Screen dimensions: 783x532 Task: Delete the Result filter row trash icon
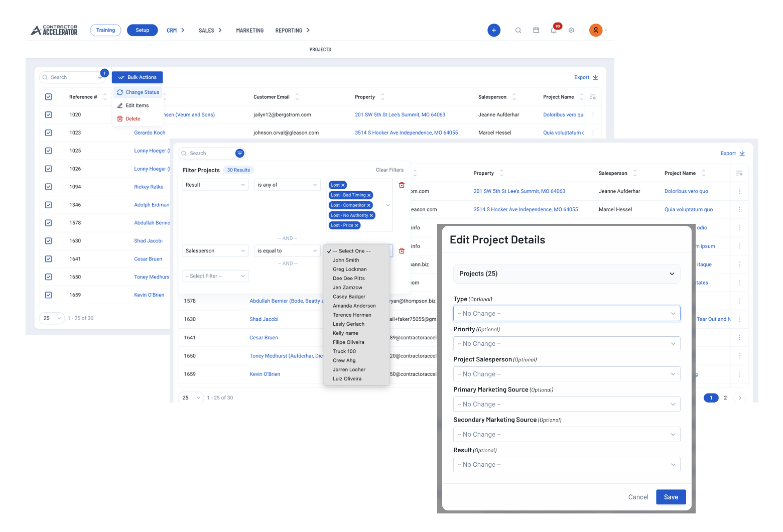point(402,185)
